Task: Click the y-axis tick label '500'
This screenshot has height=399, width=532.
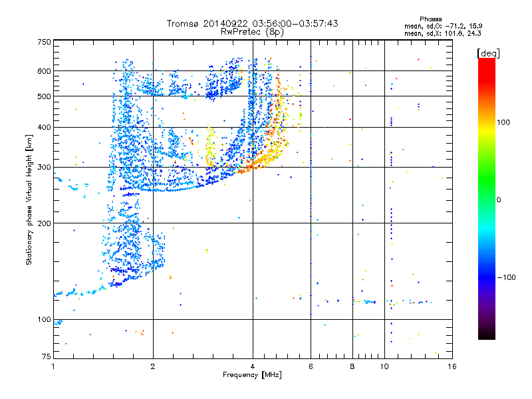Action: 44,96
